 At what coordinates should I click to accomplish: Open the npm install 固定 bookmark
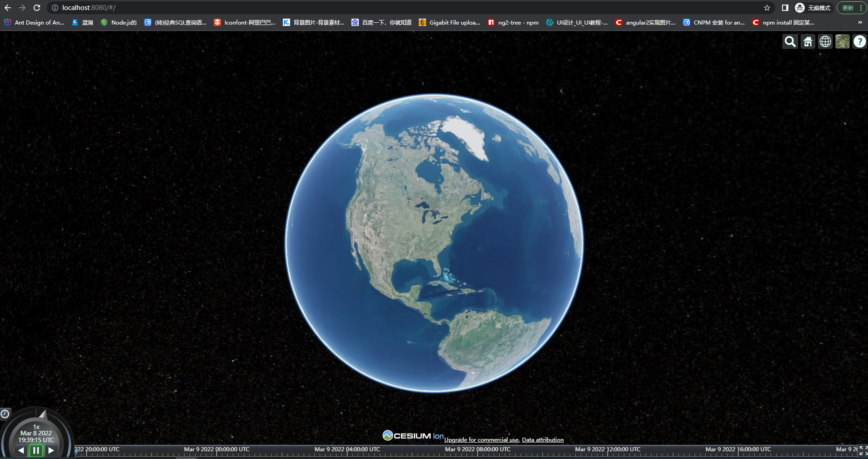(x=783, y=22)
